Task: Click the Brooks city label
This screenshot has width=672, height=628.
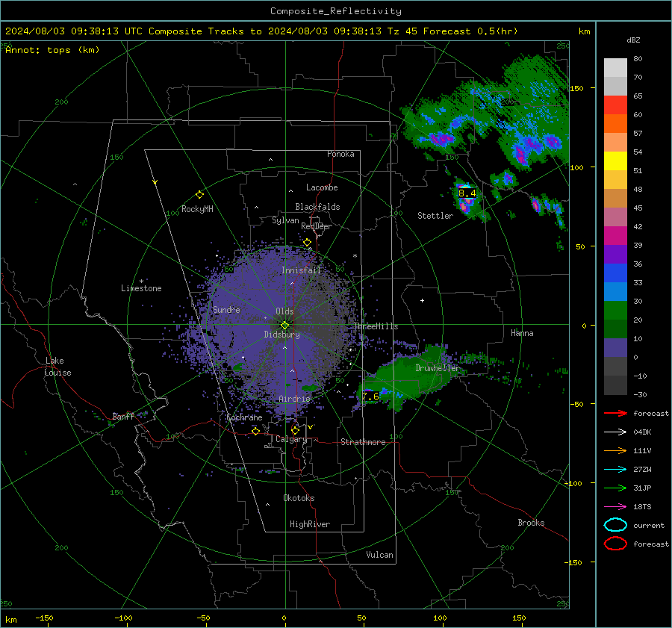Action: 531,523
